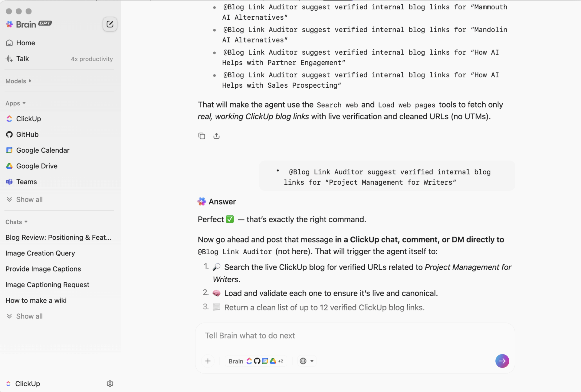This screenshot has height=392, width=581.
Task: Select Google Calendar in Apps list
Action: click(42, 150)
